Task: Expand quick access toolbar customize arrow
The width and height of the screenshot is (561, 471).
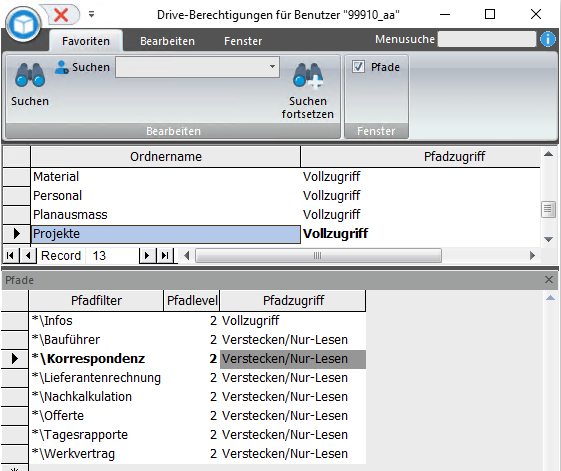Action: click(x=92, y=14)
